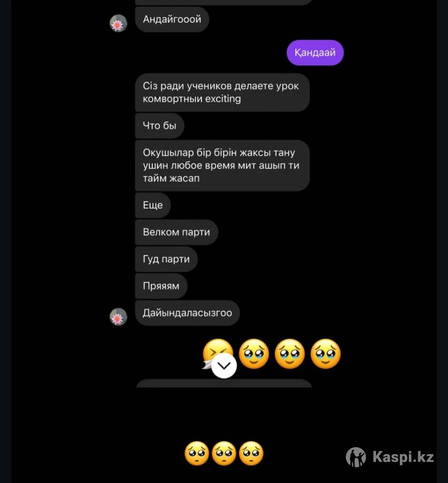448x483 pixels.
Task: Open the flower avatar next to "Дайындаласызгоо"
Action: [x=118, y=317]
